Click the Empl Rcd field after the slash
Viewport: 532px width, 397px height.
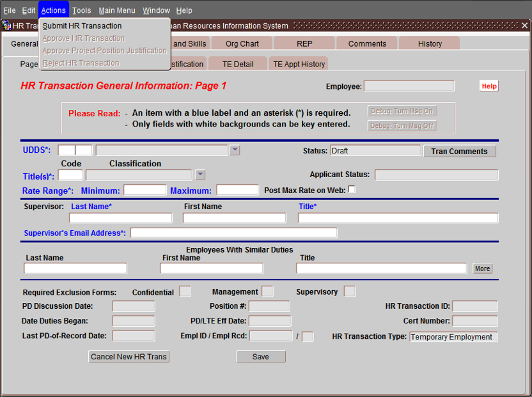[x=308, y=337]
